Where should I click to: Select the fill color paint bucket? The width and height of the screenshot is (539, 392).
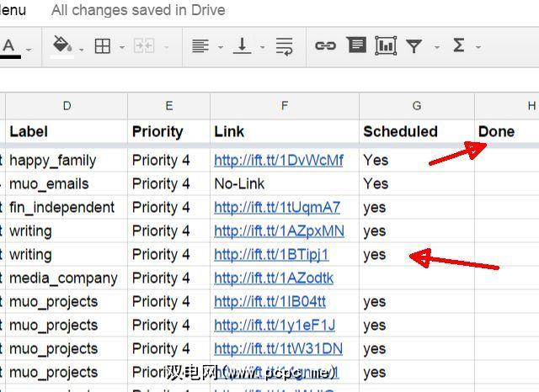[62, 46]
